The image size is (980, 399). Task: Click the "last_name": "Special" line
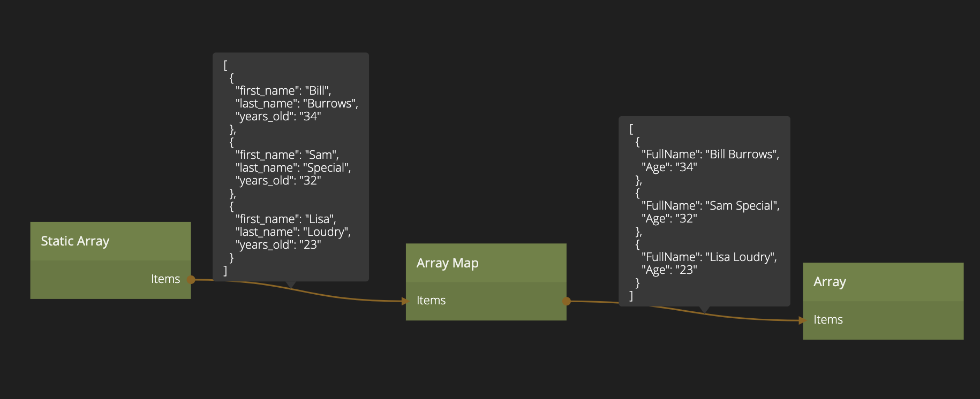pos(293,168)
